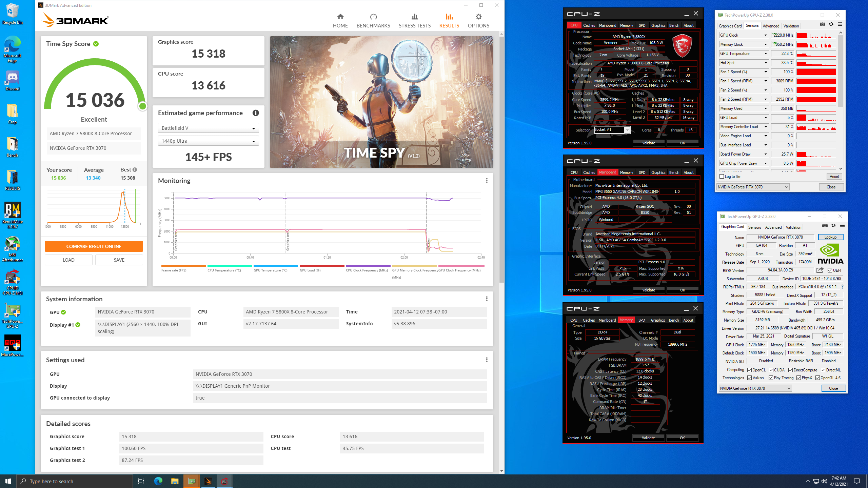The image size is (868, 488).
Task: Click Bus Interface question mark in GPU-Z
Action: coord(842,287)
